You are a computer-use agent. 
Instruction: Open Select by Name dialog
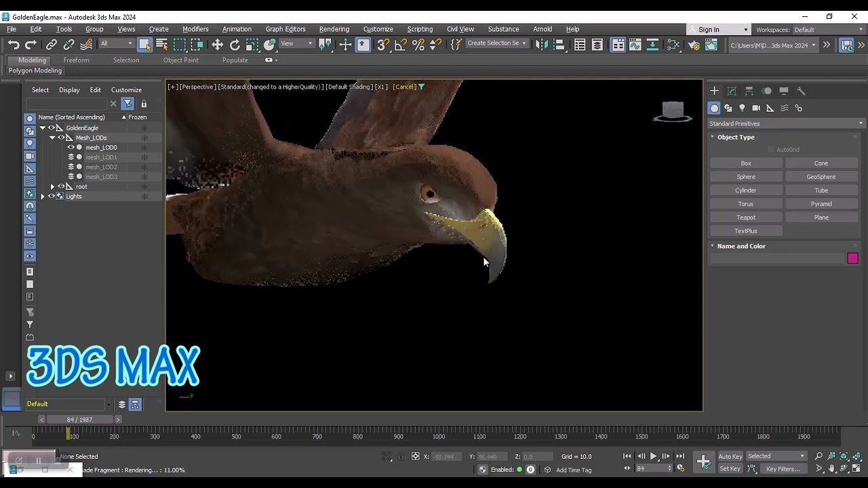162,45
